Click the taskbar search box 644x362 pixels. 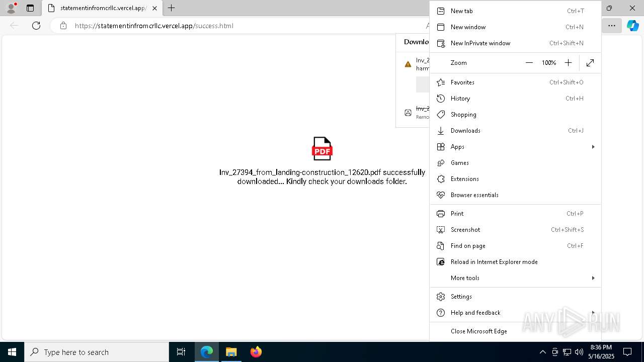[97, 352]
